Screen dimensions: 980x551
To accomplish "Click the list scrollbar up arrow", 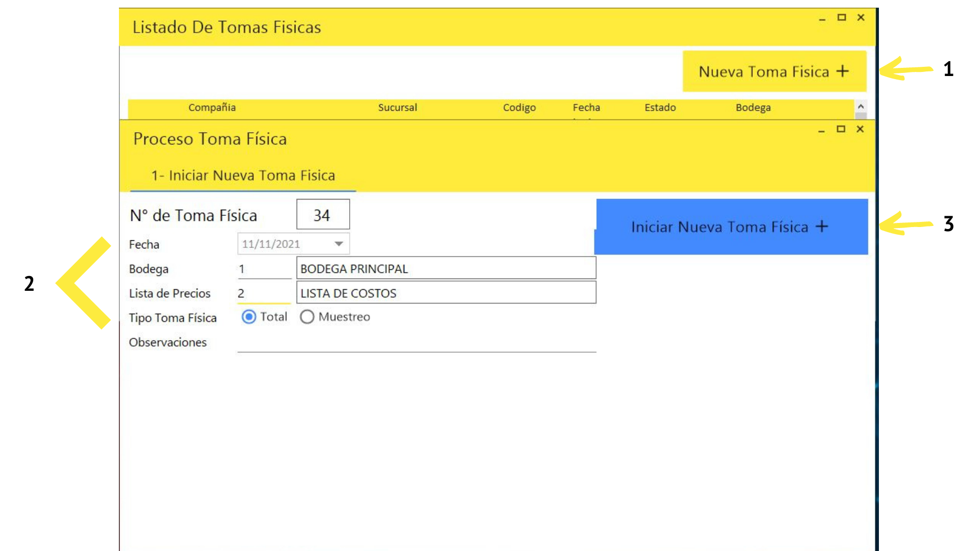I will click(861, 107).
